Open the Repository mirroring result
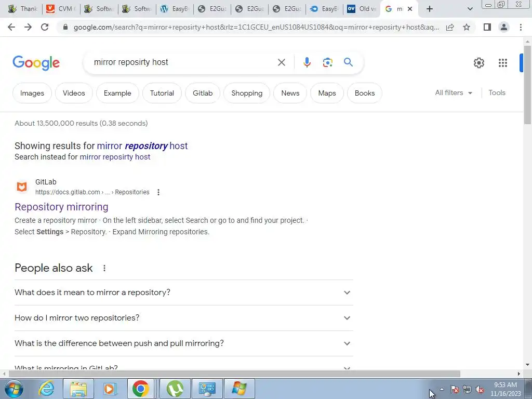532x399 pixels. click(x=61, y=207)
